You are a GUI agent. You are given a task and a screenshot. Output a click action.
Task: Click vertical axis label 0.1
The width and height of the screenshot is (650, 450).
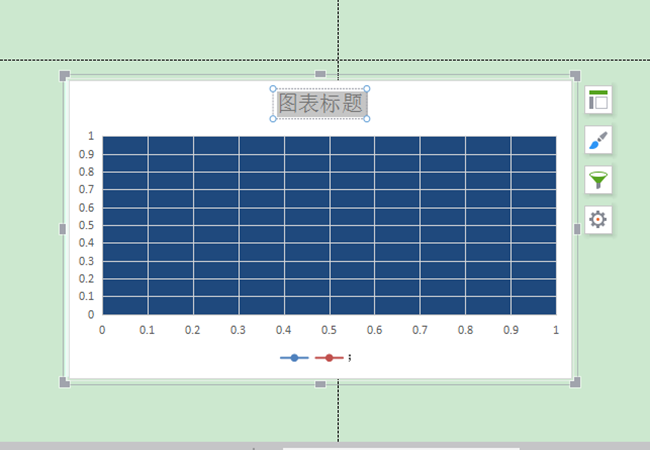point(86,296)
